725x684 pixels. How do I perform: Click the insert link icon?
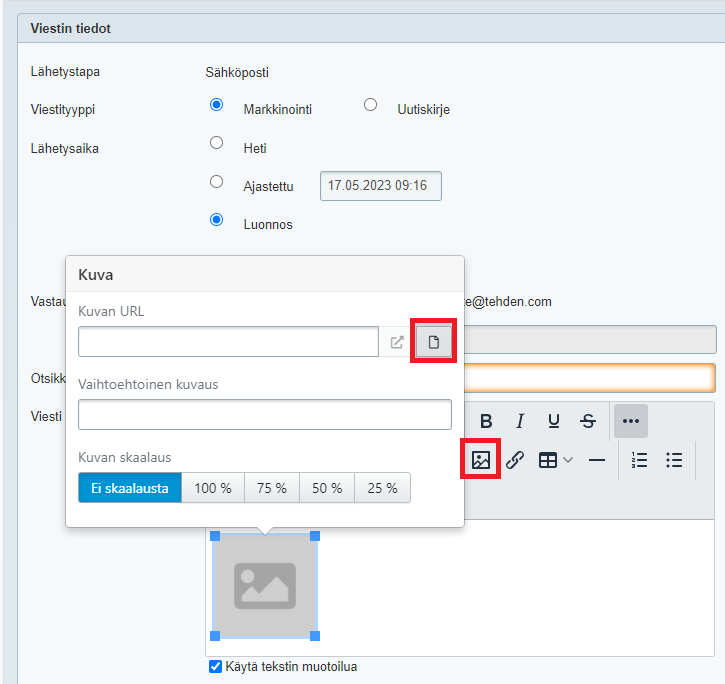515,460
